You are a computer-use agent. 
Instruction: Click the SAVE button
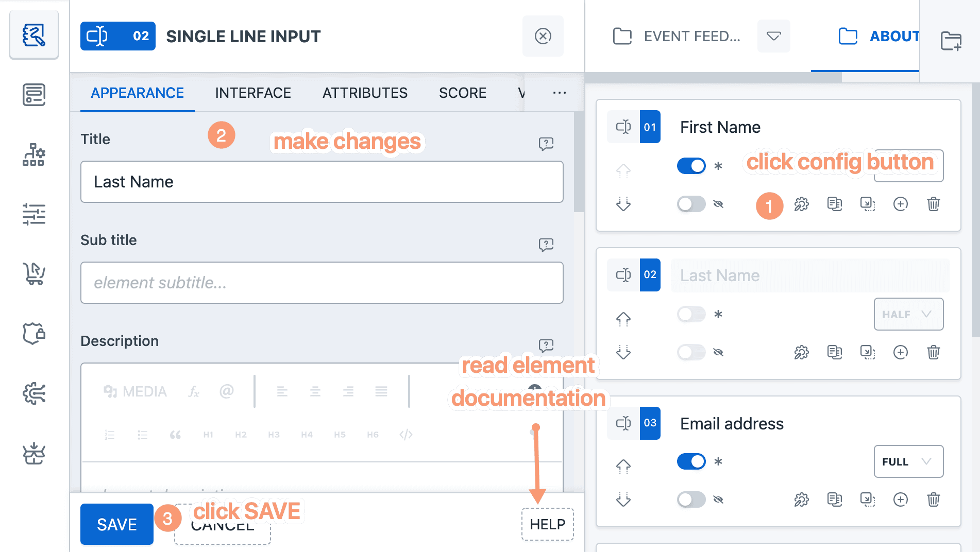(x=117, y=524)
